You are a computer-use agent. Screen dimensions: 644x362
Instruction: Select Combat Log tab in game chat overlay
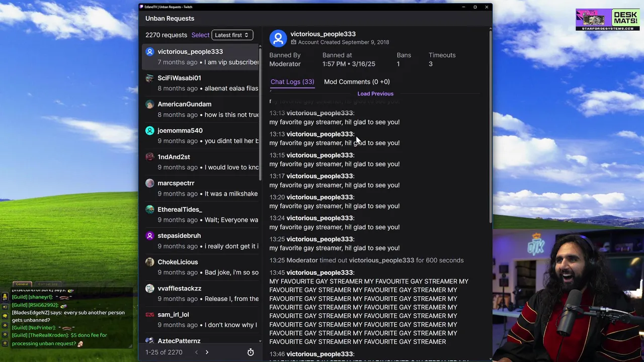[x=48, y=284]
